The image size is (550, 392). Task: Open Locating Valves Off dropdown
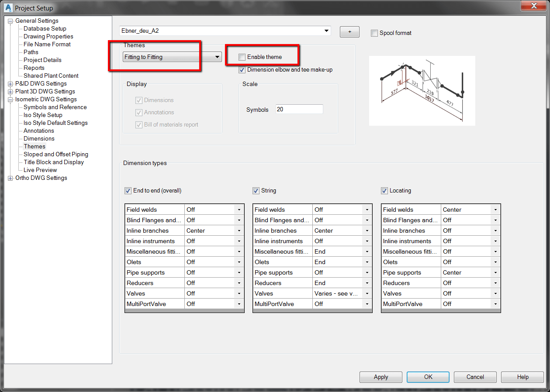point(495,294)
